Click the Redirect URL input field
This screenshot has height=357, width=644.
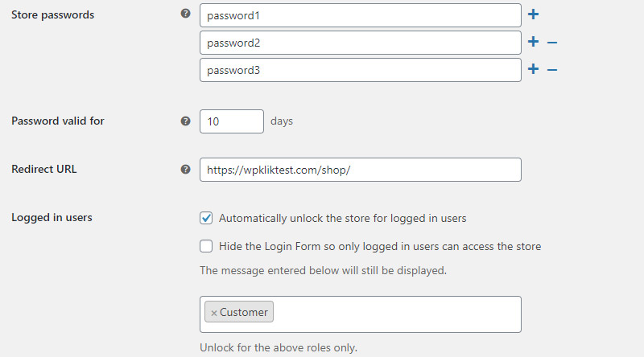(x=361, y=170)
